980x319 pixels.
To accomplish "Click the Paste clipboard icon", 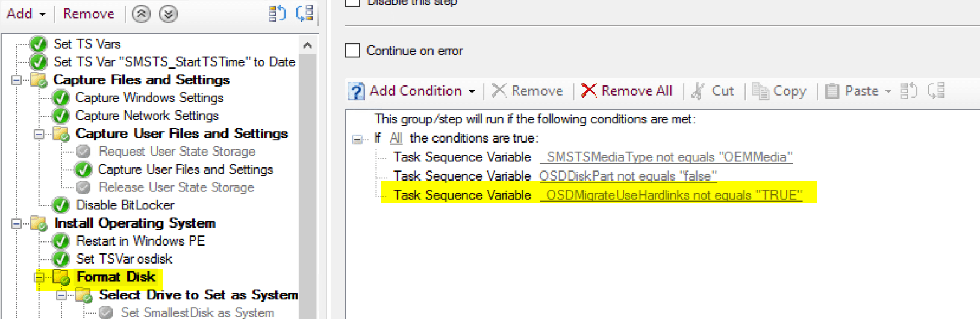I will 832,91.
